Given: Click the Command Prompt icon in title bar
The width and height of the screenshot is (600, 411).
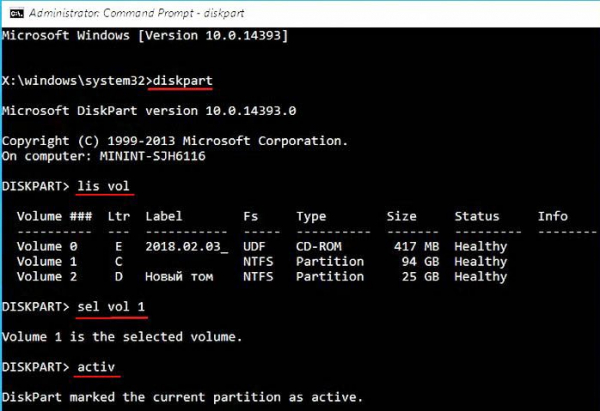Looking at the screenshot, I should click(16, 14).
